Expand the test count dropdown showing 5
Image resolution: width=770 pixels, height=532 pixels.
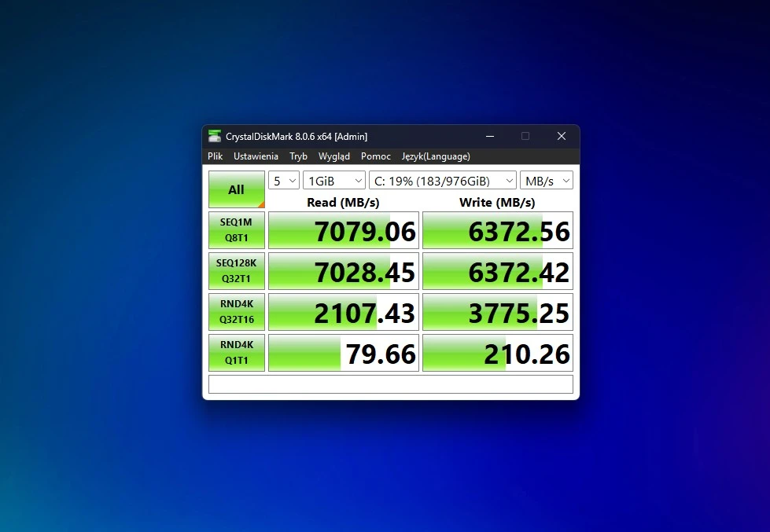click(284, 181)
